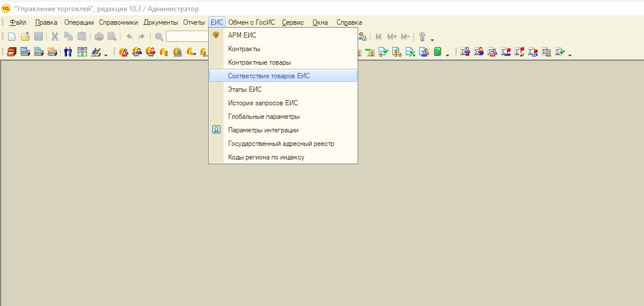Choose Контракты from the ЕИС menu
This screenshot has width=644, height=306.
click(x=283, y=49)
